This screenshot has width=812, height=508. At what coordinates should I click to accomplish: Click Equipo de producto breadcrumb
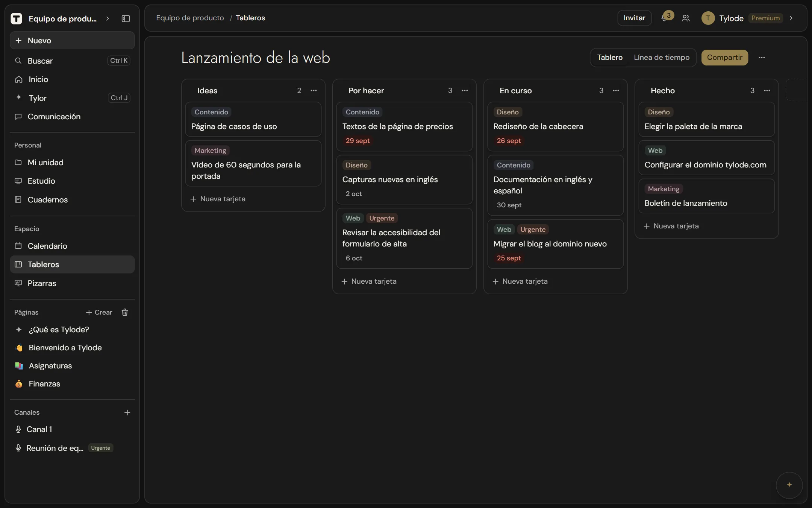(190, 18)
